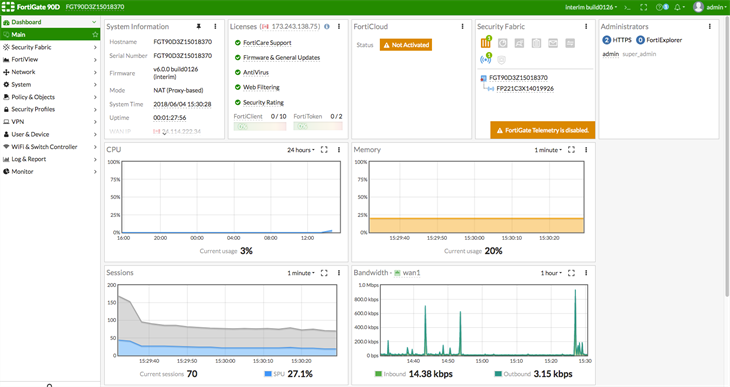Click the FortiCare Support link

pyautogui.click(x=267, y=43)
